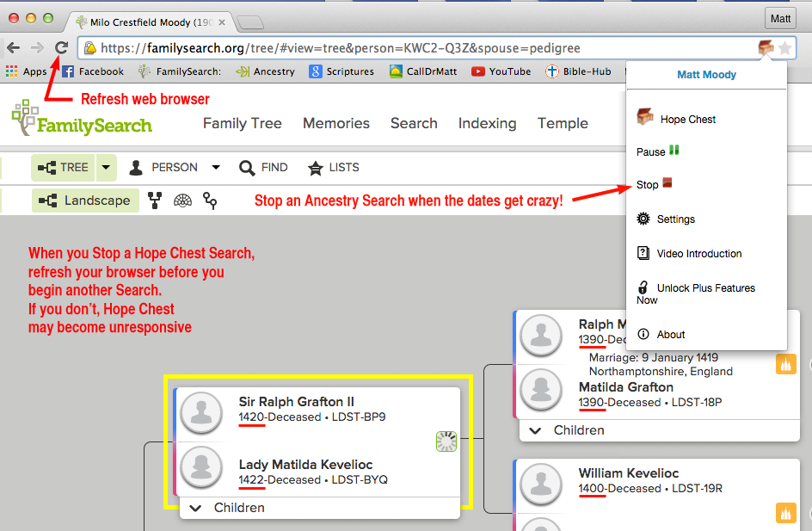Stop the Hope Chest search
The width and height of the screenshot is (812, 531).
[x=654, y=184]
